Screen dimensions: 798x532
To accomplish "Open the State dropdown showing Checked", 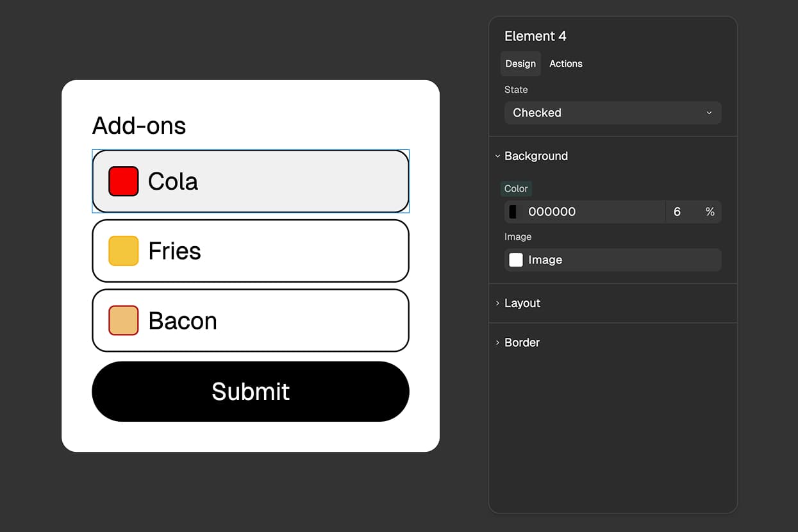I will click(x=612, y=113).
